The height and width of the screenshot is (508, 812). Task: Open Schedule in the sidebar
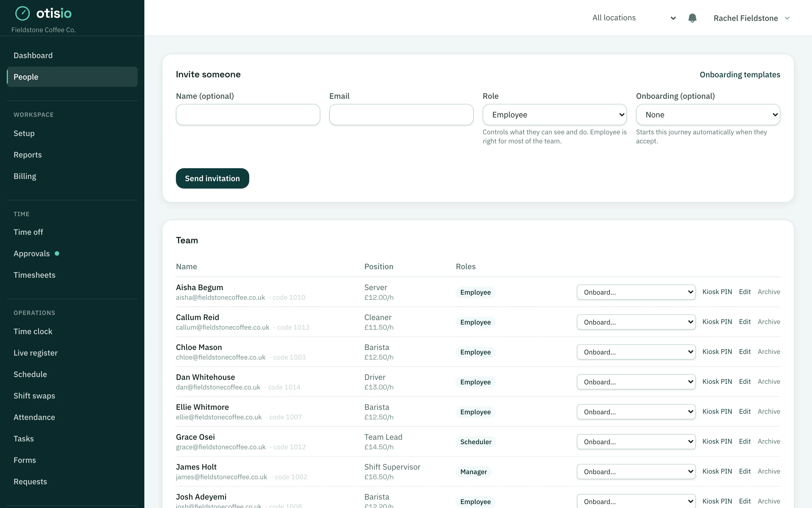(72, 374)
